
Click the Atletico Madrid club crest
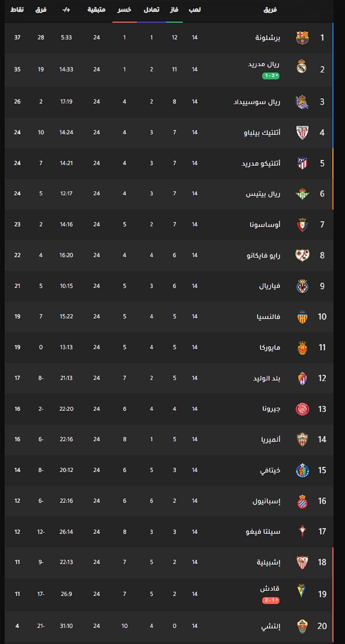[302, 163]
